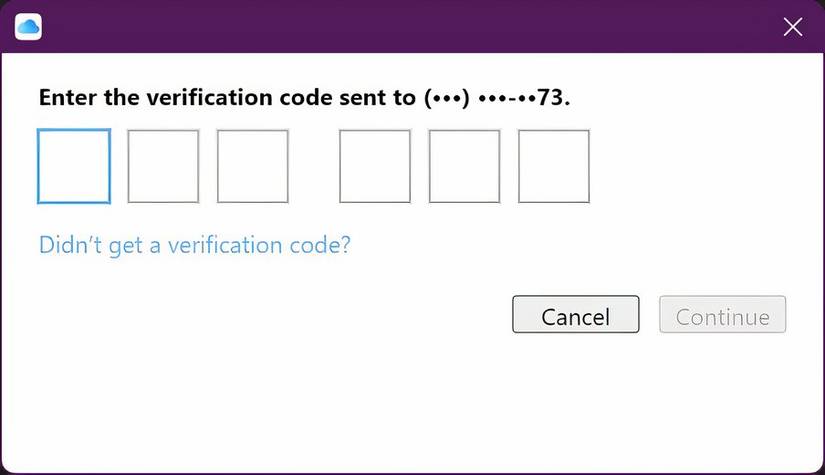825x475 pixels.
Task: Select the second code digit box
Action: click(x=163, y=166)
